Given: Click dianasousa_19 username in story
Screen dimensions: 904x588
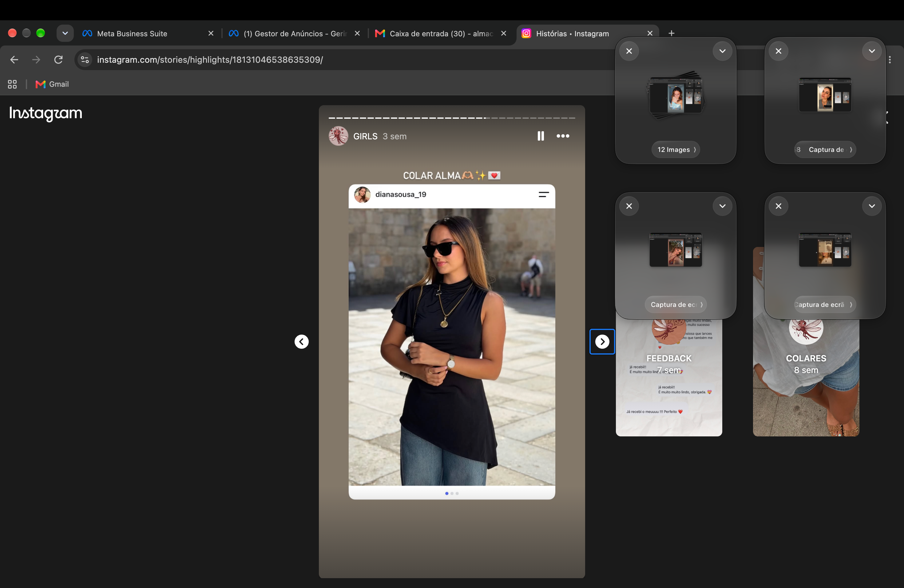Looking at the screenshot, I should pos(401,194).
